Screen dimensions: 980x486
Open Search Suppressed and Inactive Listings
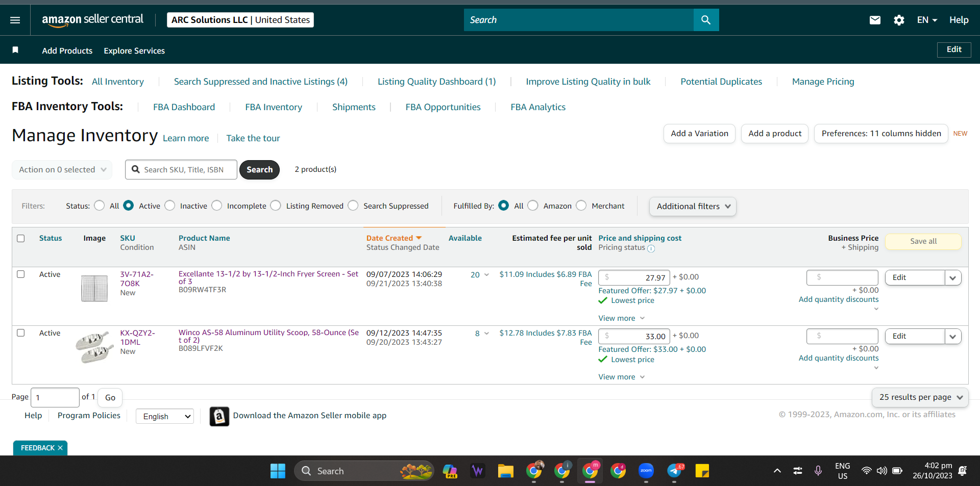click(x=261, y=82)
